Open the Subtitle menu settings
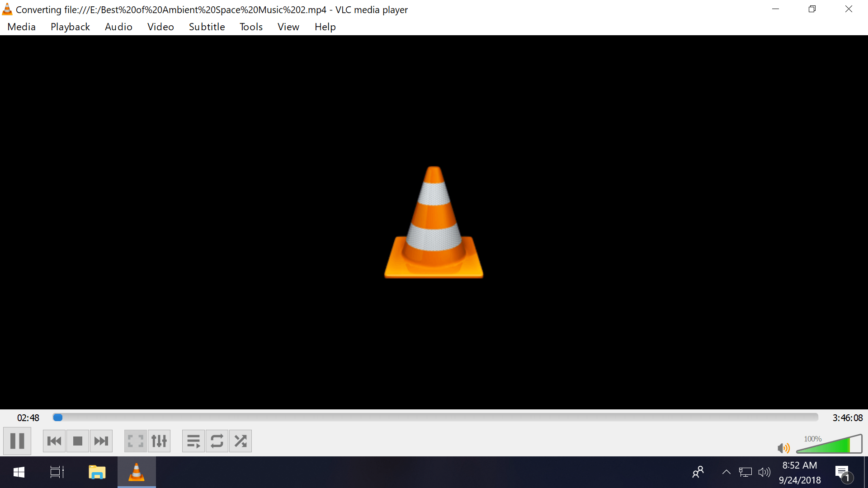 coord(207,27)
